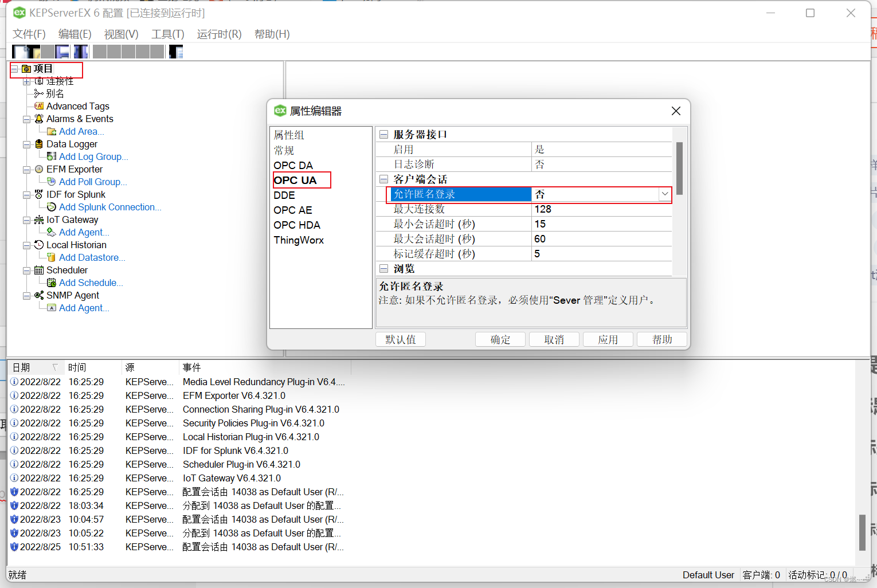Click the Open Project toolbar icon

click(x=33, y=52)
